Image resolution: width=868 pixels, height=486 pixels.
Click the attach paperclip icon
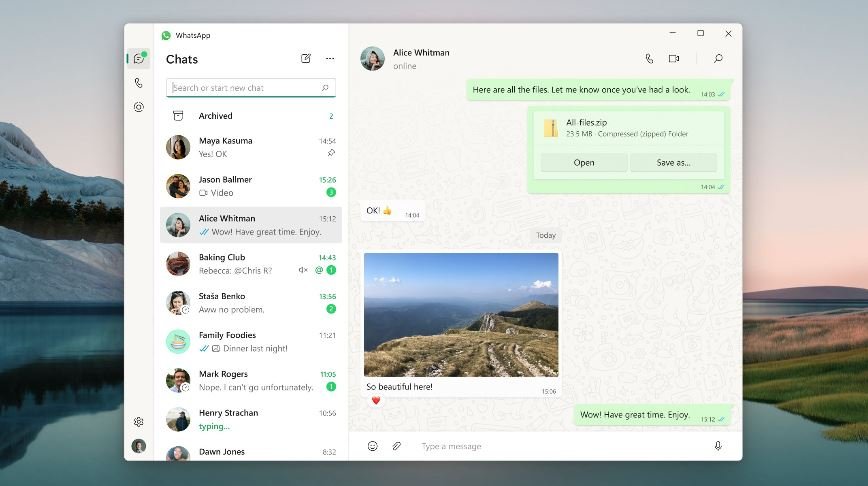tap(397, 446)
